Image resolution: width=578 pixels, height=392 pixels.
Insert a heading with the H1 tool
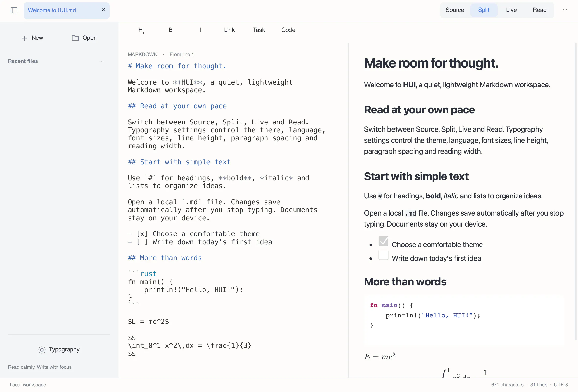141,30
